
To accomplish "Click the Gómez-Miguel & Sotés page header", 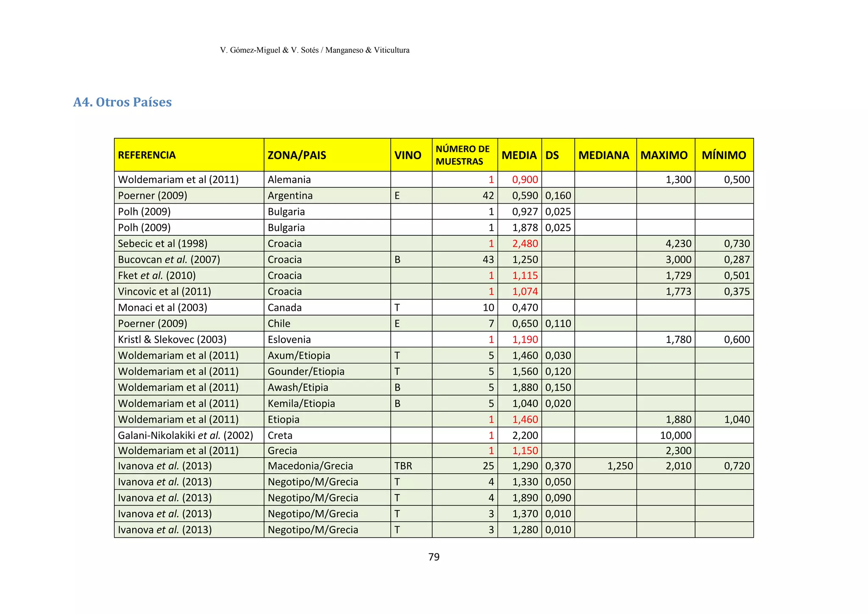I will pyautogui.click(x=314, y=50).
